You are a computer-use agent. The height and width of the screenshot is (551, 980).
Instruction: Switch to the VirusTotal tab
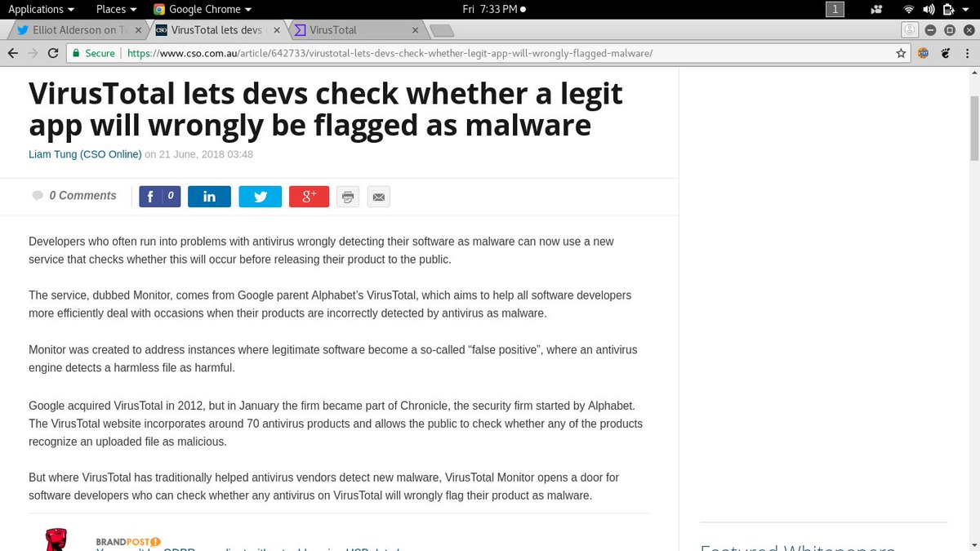click(356, 30)
